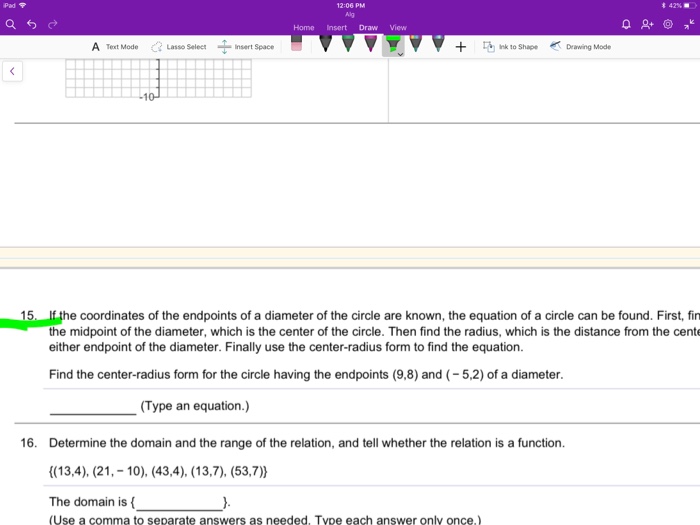This screenshot has width=700, height=525.
Task: Check the battery status indicator
Action: click(682, 5)
